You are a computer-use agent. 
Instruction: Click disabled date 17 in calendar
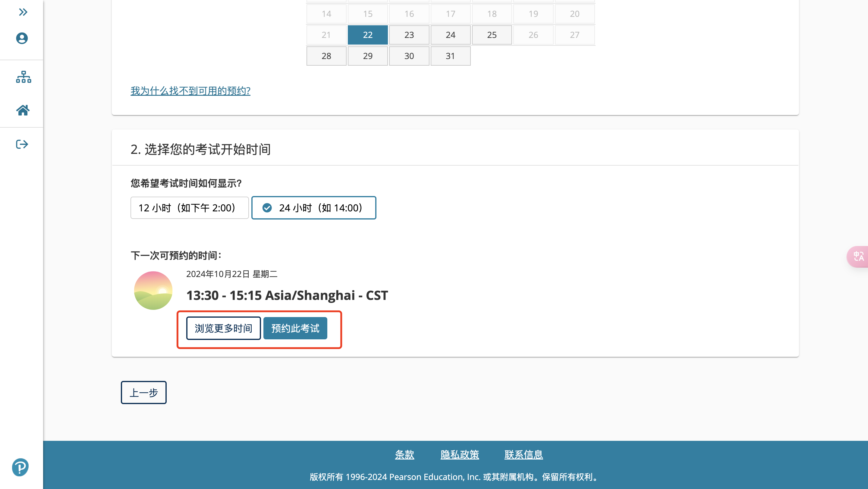coord(451,14)
